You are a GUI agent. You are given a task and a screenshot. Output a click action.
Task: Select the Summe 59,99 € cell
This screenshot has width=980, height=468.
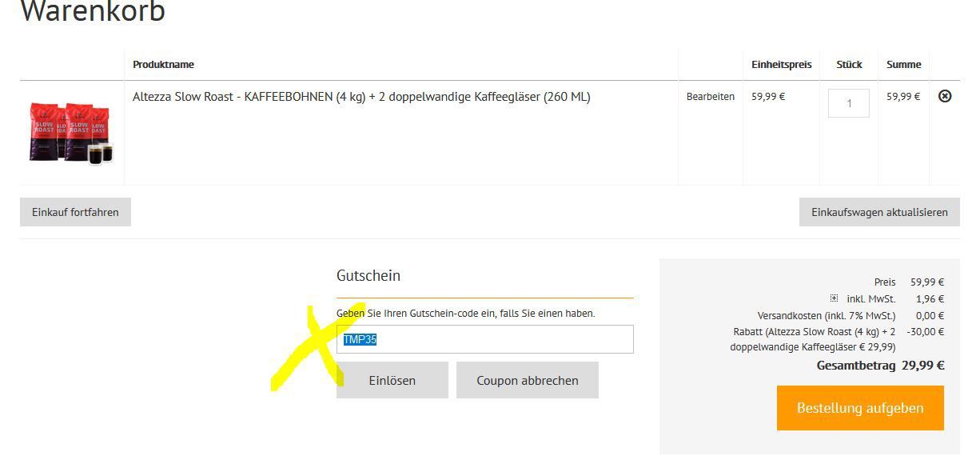tap(903, 97)
